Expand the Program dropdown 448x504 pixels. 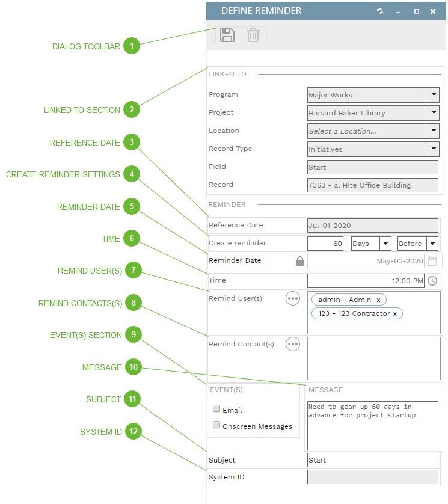pyautogui.click(x=433, y=95)
